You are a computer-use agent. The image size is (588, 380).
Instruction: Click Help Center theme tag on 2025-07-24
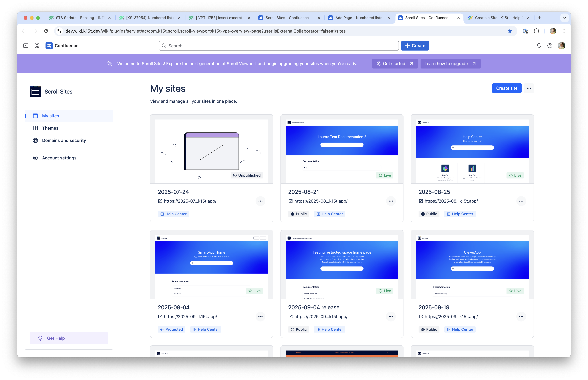173,214
